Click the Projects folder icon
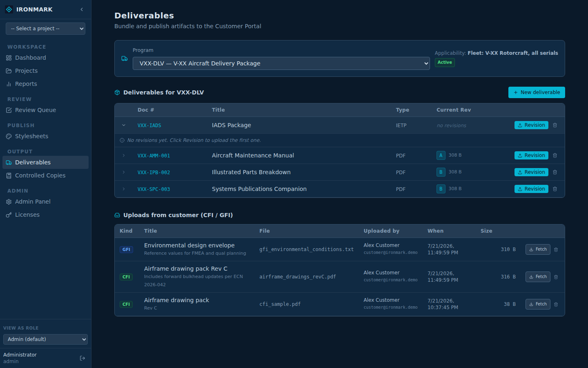The height and width of the screenshot is (368, 588). (x=9, y=71)
